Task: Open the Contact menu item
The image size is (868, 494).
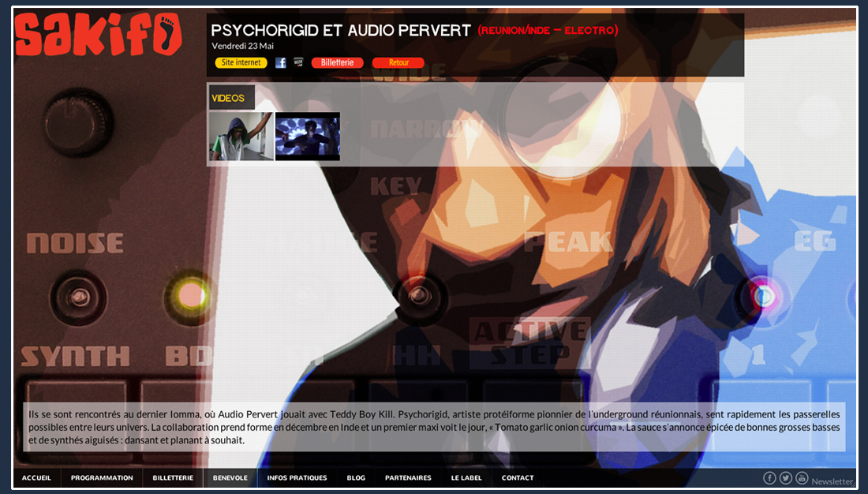Action: click(518, 477)
